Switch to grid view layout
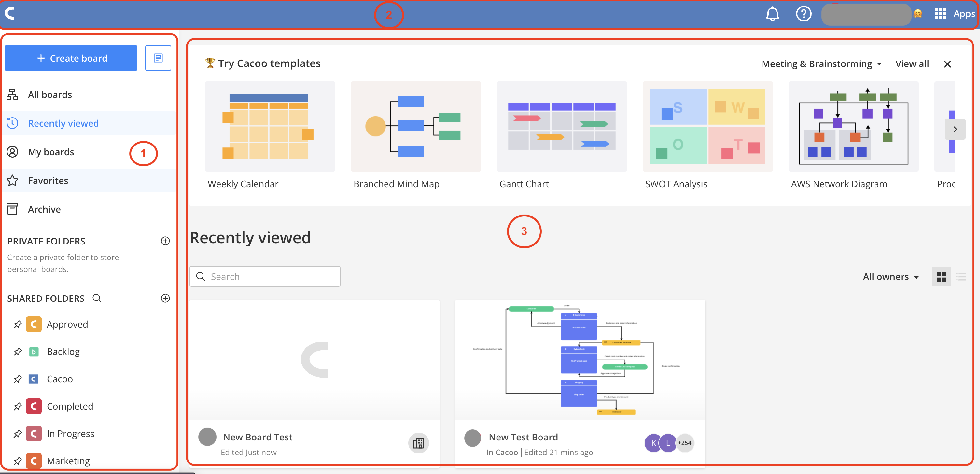Screen dimensions: 980x474 tap(941, 277)
